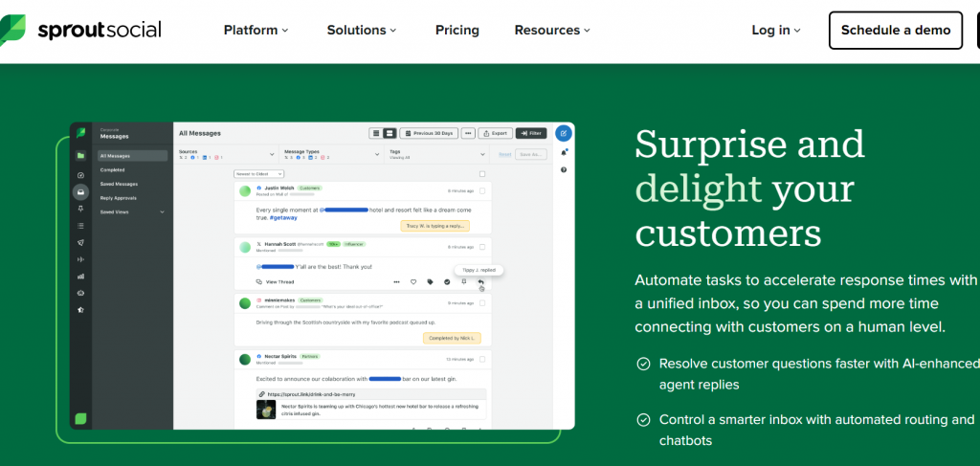
Task: Click Justin Welch's avatar
Action: pos(245,189)
